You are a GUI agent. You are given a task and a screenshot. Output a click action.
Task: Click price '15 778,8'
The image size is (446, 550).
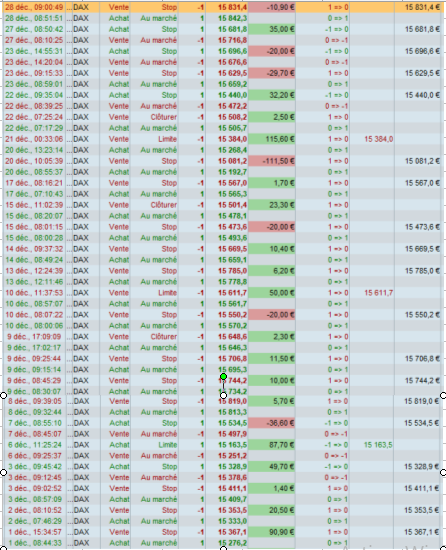coord(232,282)
